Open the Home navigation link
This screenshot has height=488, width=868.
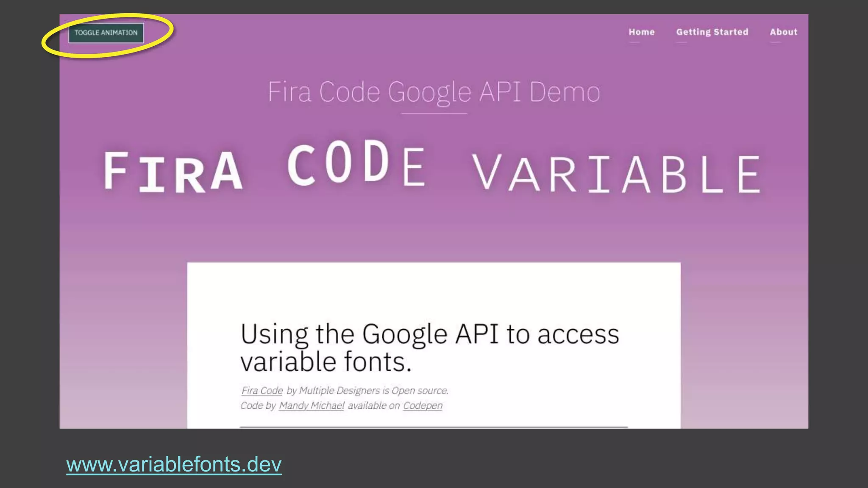point(641,32)
